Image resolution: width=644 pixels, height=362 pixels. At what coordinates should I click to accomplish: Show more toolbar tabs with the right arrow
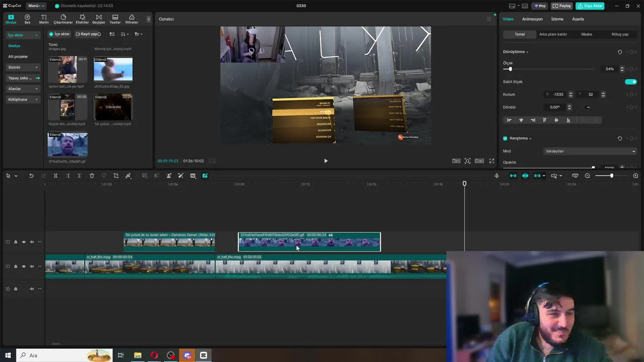(x=148, y=19)
